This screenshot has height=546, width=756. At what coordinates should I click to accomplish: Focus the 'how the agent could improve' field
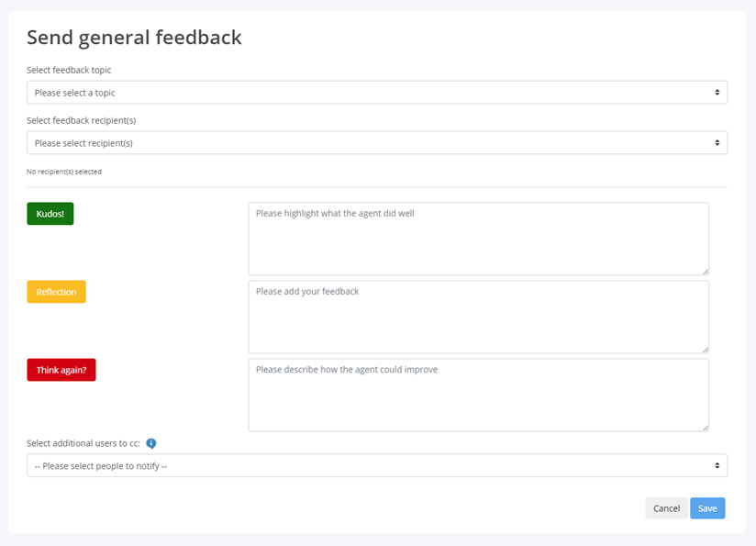click(478, 395)
